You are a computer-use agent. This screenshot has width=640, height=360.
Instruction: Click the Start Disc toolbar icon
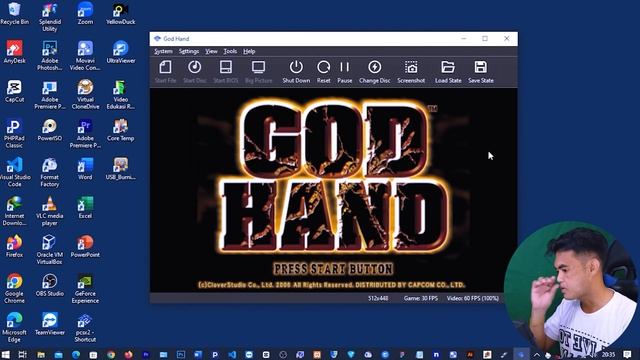(195, 72)
